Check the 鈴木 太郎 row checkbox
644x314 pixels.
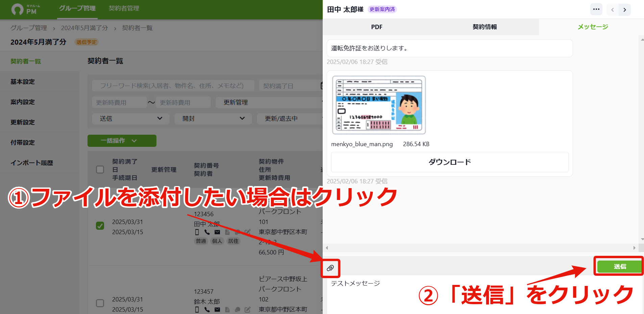(100, 303)
